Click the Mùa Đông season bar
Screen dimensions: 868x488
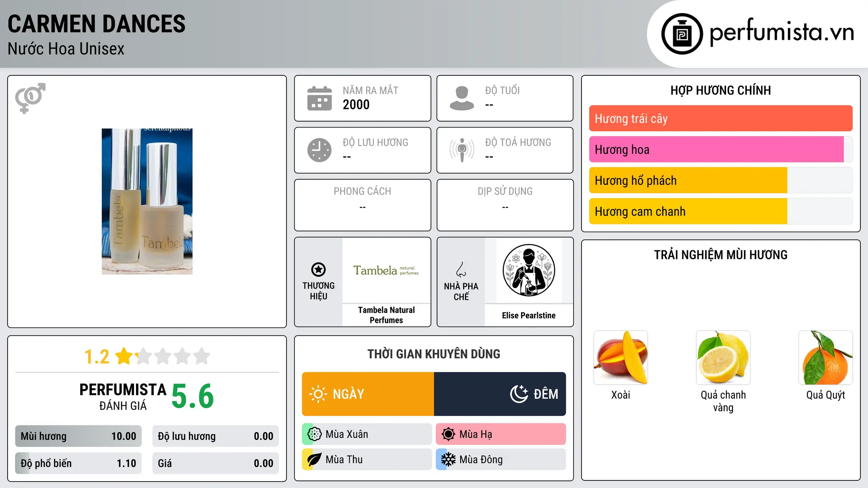pos(501,460)
